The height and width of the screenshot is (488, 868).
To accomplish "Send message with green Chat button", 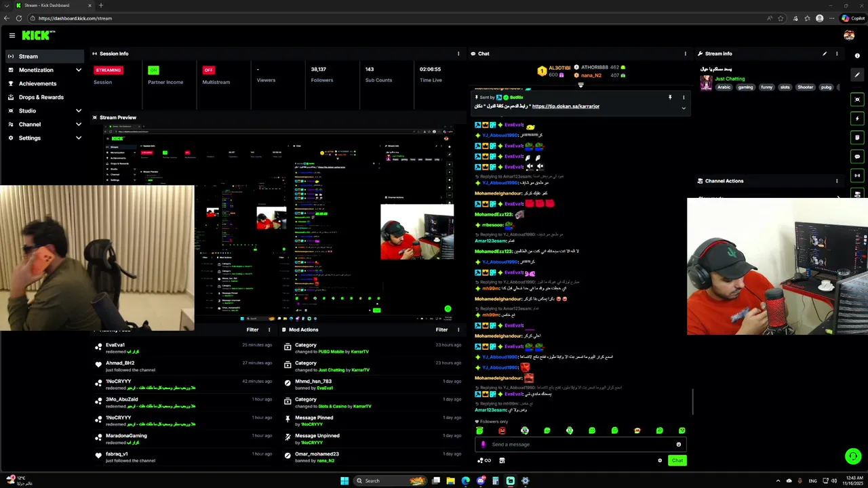I will (677, 460).
